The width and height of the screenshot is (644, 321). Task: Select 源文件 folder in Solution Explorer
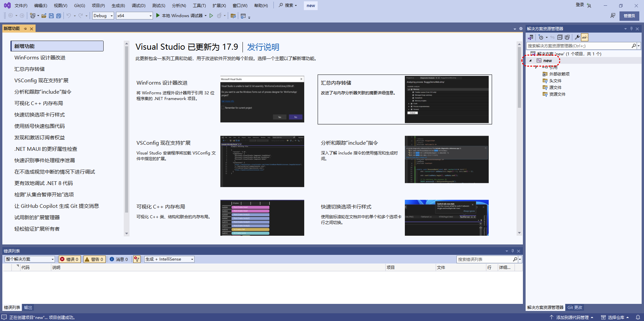(555, 88)
